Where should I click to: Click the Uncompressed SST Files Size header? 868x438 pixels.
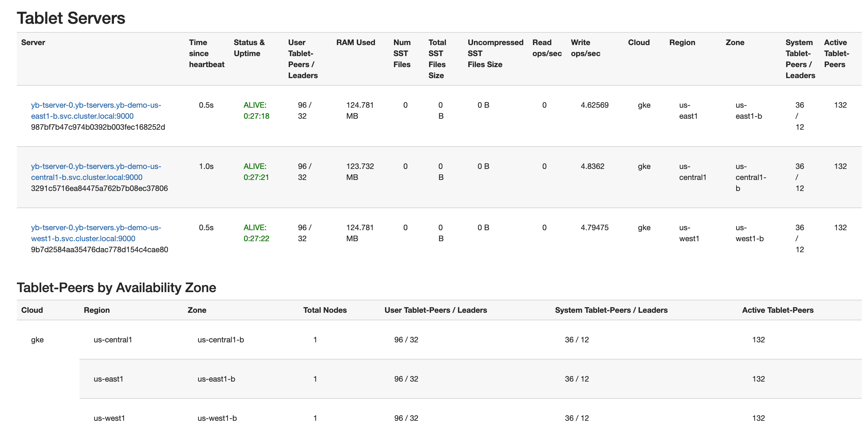pos(495,53)
